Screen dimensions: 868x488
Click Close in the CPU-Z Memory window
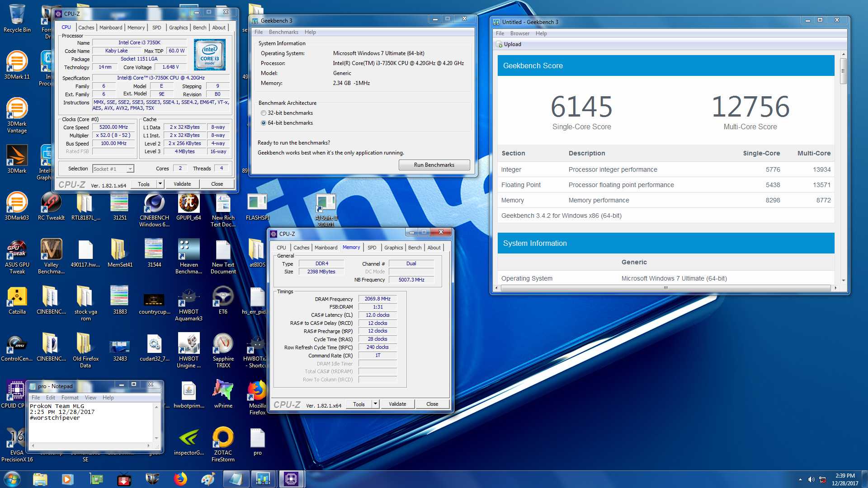[432, 404]
